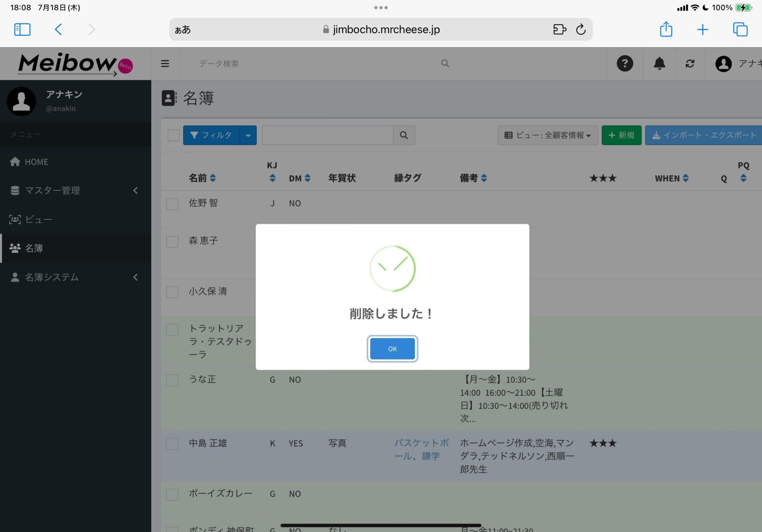This screenshot has height=532, width=762.
Task: Click the 緑タグ column header
Action: point(408,178)
